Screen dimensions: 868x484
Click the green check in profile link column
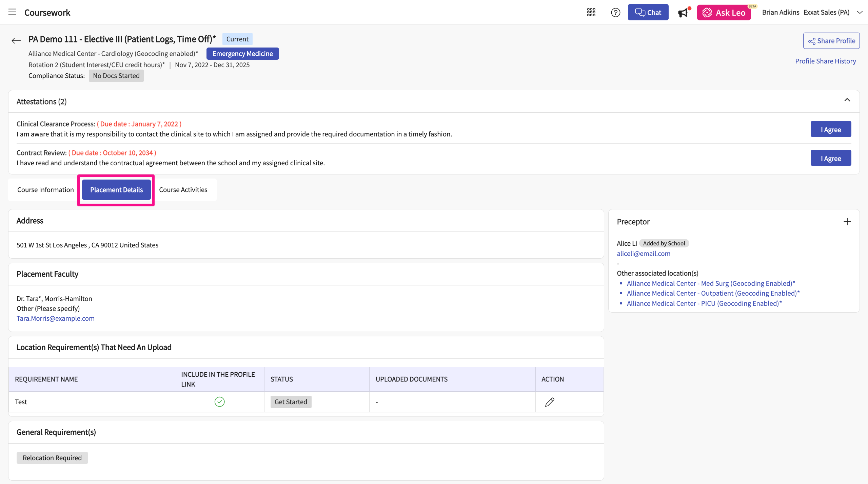pyautogui.click(x=219, y=402)
